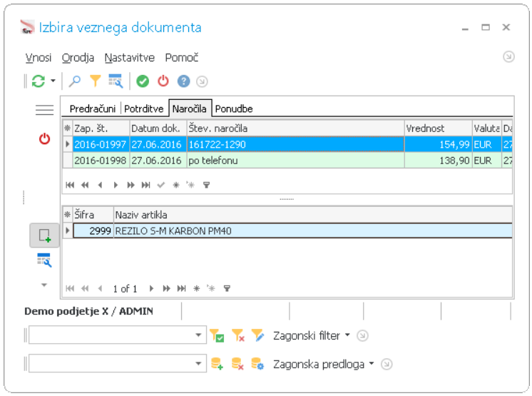Open the Orodja menu

pyautogui.click(x=78, y=58)
